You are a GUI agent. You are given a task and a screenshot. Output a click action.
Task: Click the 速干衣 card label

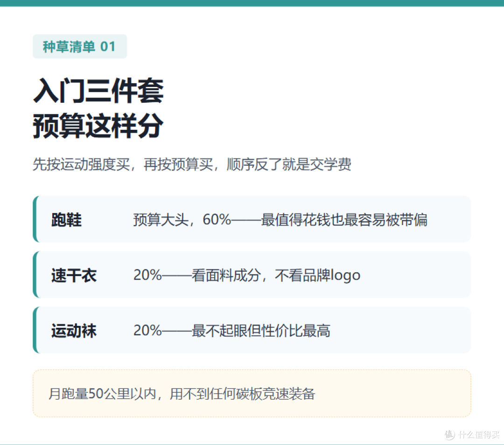click(x=74, y=275)
